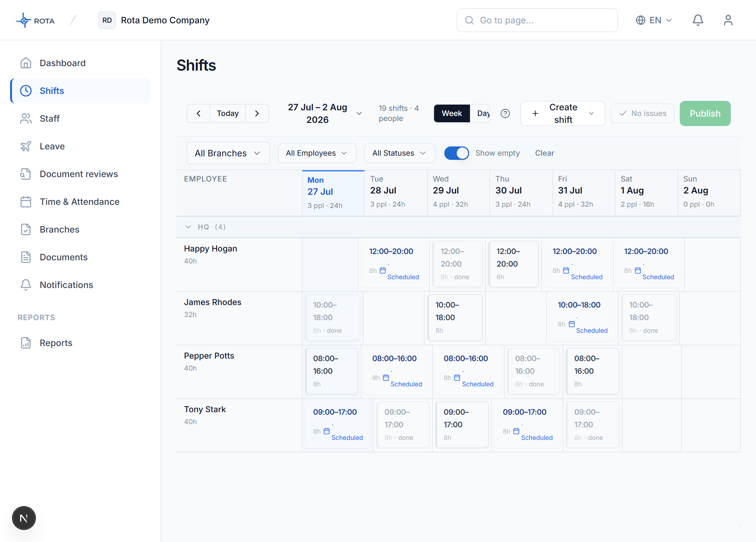This screenshot has height=542, width=756.
Task: Click Happy Hogan employee name
Action: (210, 249)
